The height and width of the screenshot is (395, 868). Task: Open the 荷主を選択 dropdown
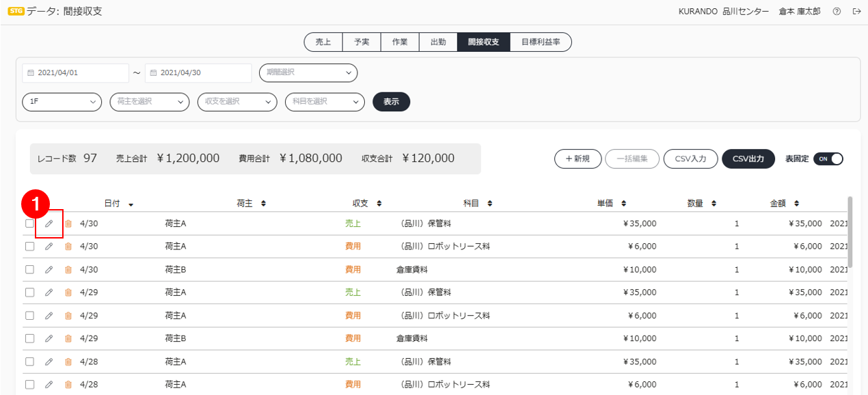tap(150, 102)
